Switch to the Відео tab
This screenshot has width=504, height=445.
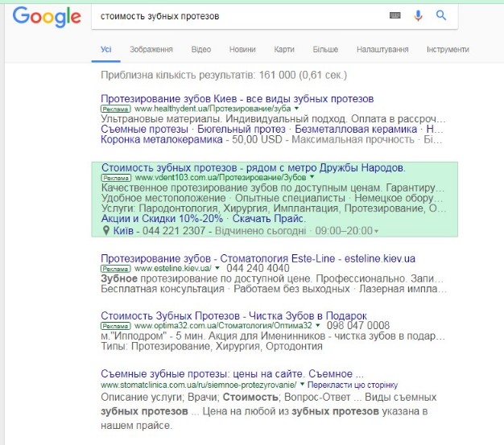(201, 49)
